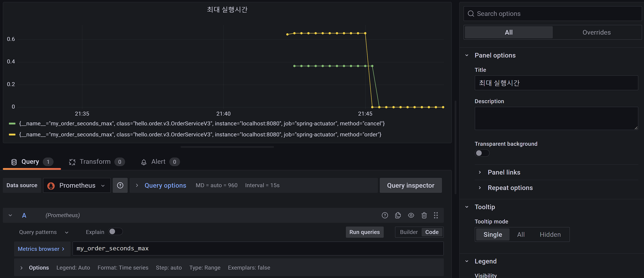Viewport: 644px width, 278px height.
Task: Turn on Transparent background toggle
Action: point(482,153)
